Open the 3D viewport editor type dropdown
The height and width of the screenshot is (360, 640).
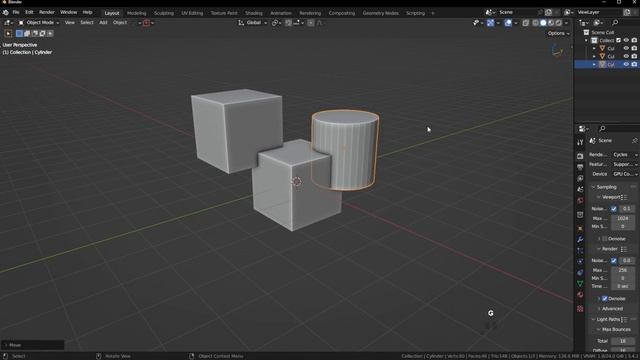pyautogui.click(x=9, y=23)
